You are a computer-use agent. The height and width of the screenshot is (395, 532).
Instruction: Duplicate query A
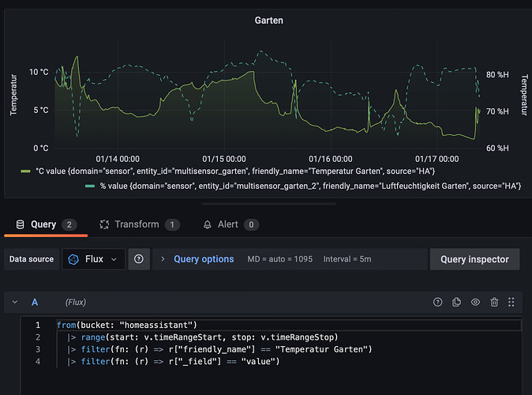coord(456,302)
